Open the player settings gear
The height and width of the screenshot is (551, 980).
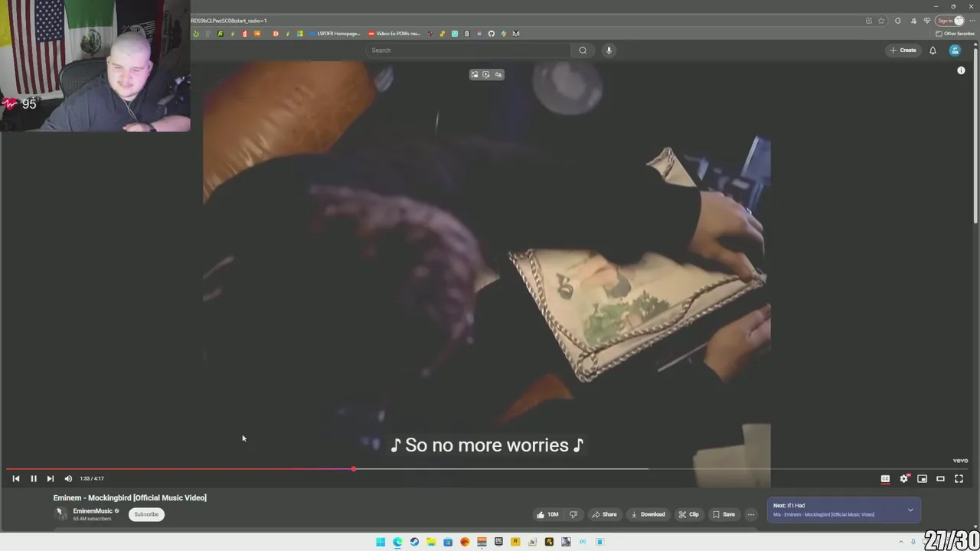tap(904, 478)
